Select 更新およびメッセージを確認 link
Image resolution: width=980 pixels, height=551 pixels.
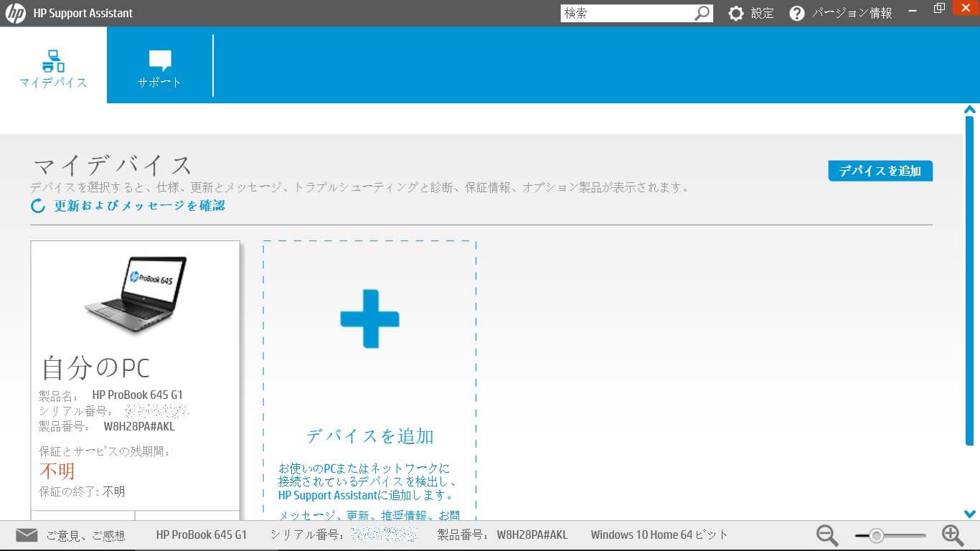pos(140,206)
